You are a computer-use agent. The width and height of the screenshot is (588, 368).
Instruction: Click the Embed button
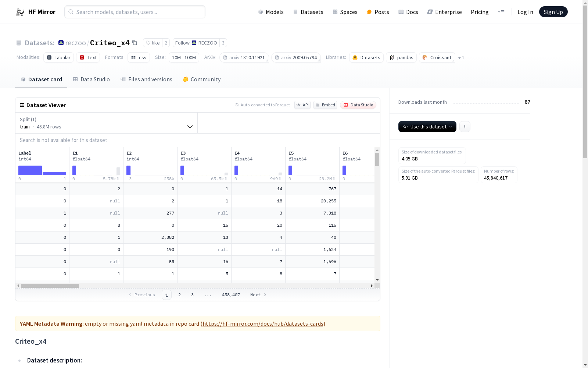click(325, 105)
